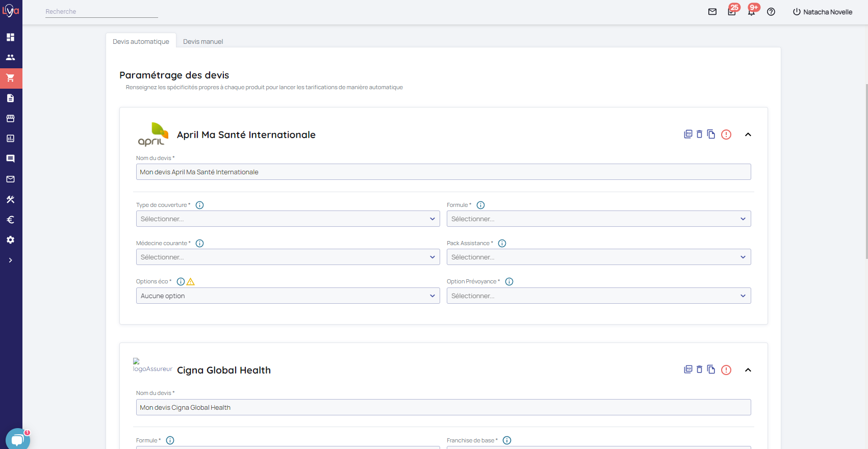Click info icon next to Type de couverture

[200, 205]
